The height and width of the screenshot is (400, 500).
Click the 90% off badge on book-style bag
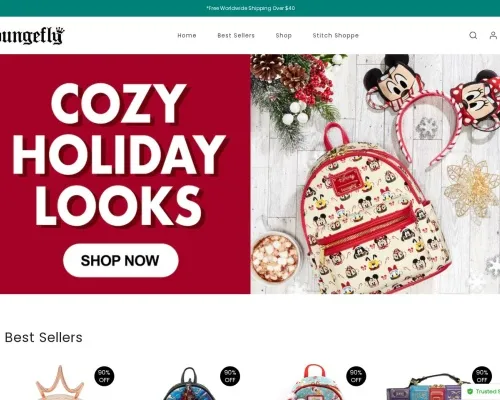pos(482,376)
